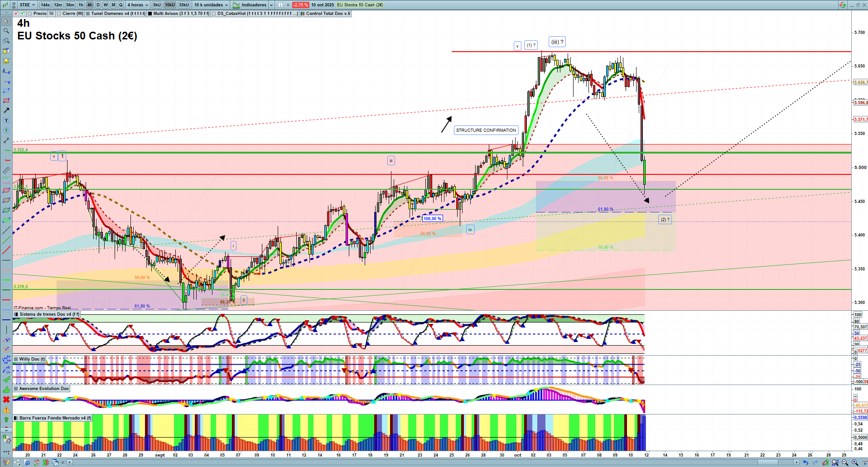Click the scroll-right arrow on bottom scrollbar
Screen dimensions: 868x467
[796, 462]
